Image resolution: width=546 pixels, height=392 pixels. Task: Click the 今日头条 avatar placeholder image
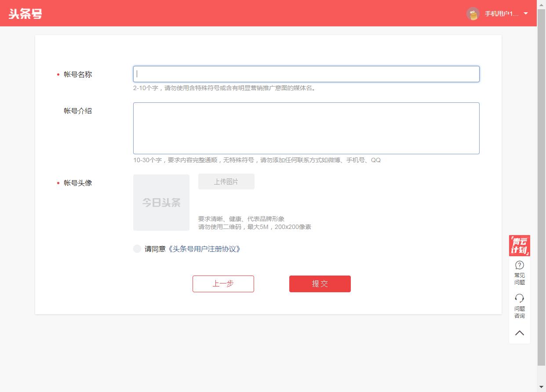click(161, 202)
